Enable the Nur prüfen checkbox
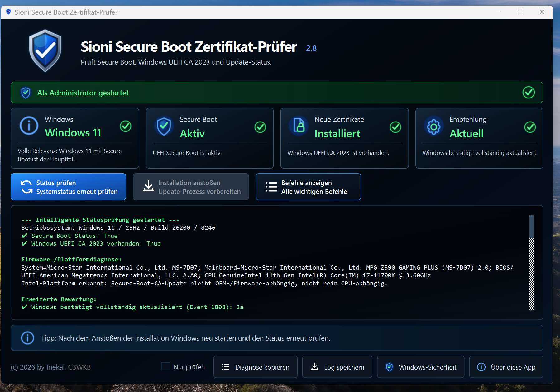The width and height of the screenshot is (560, 392). (x=166, y=366)
